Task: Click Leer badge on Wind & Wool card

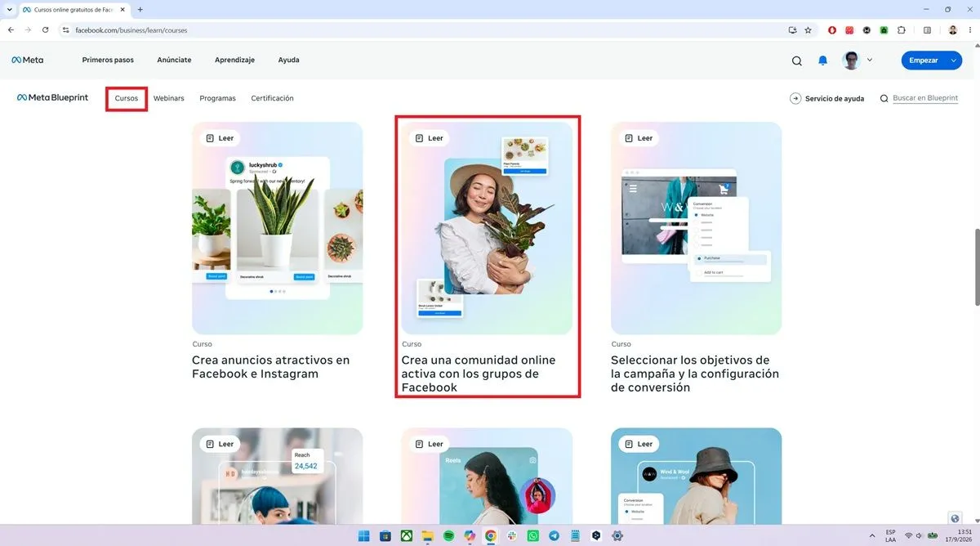Action: tap(639, 444)
